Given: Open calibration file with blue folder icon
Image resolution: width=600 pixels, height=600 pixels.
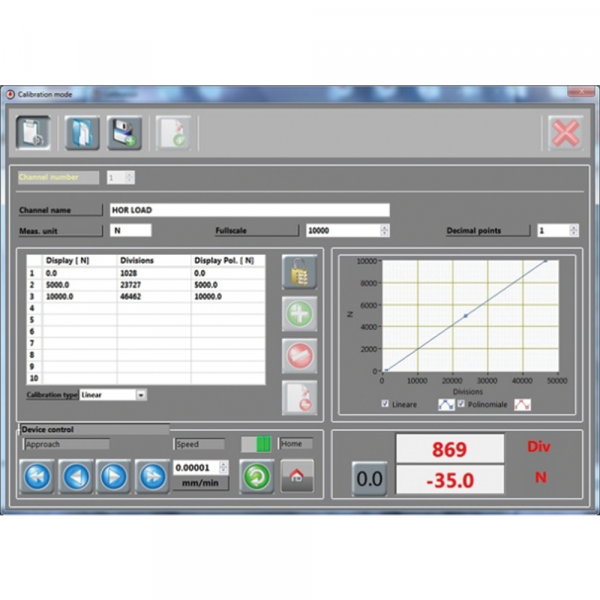Looking at the screenshot, I should (x=82, y=132).
